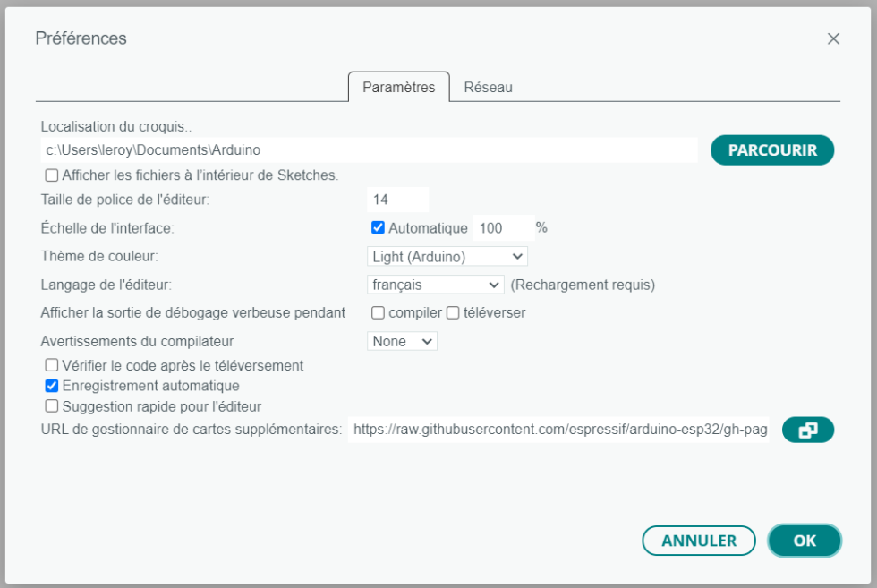The image size is (877, 588).
Task: Close the Préférences dialog with the X
Action: [x=833, y=38]
